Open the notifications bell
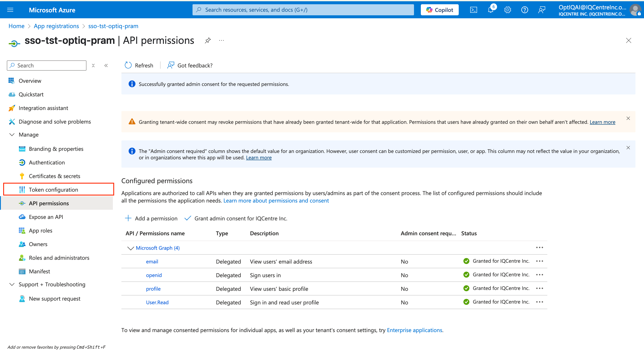The image size is (644, 351). point(490,10)
